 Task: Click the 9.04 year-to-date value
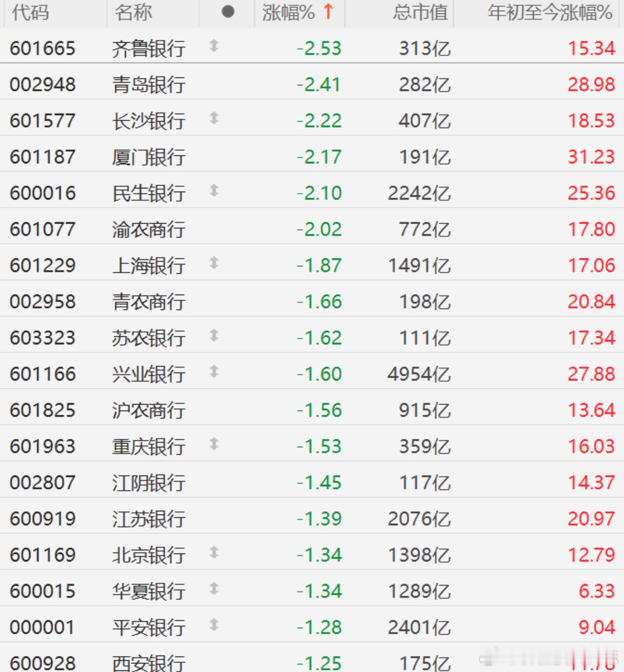click(597, 627)
